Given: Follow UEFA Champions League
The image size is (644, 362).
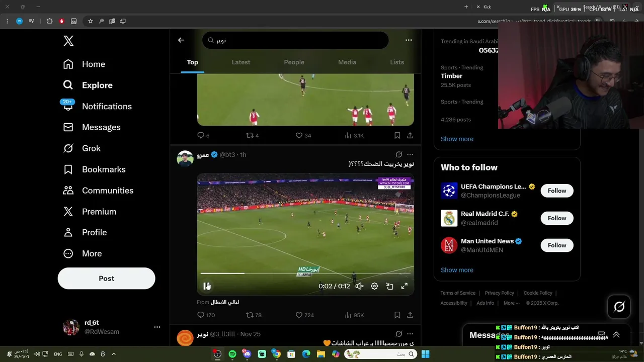Looking at the screenshot, I should coord(557,191).
